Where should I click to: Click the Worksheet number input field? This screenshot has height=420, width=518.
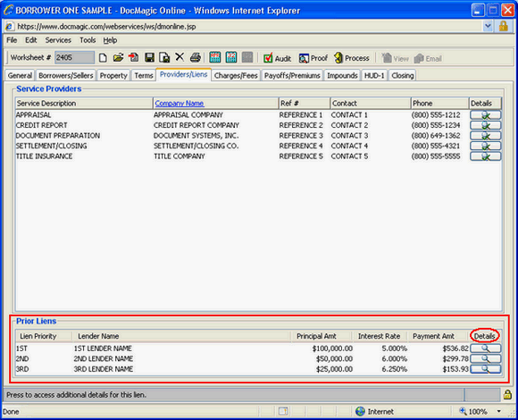[x=75, y=57]
